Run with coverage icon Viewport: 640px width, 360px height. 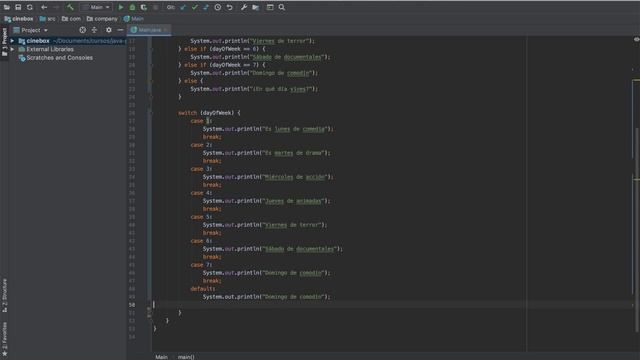(144, 7)
